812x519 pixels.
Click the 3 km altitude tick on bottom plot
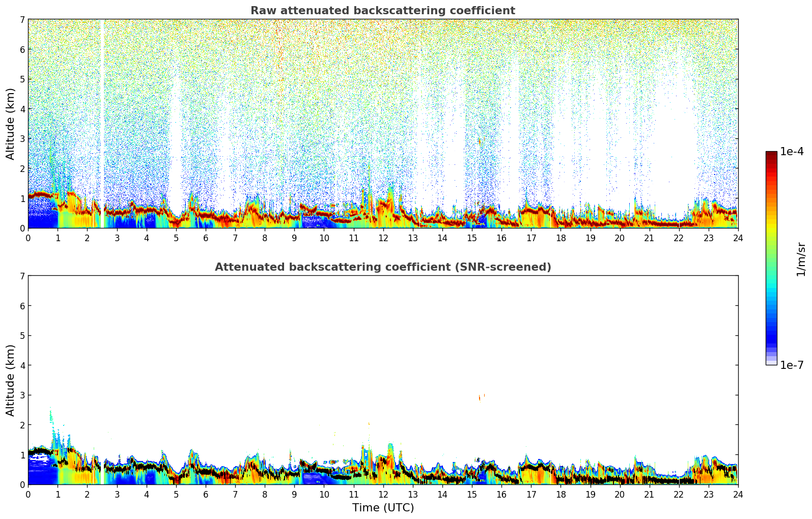tap(22, 395)
